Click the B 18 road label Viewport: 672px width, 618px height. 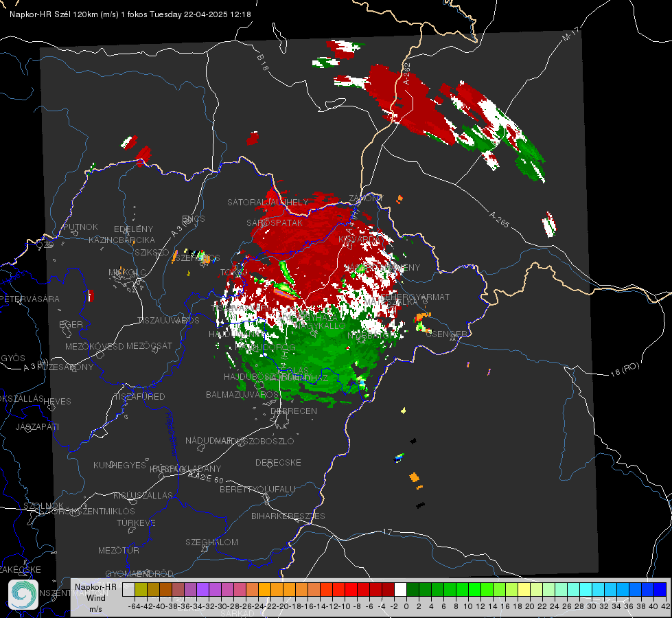tap(262, 62)
